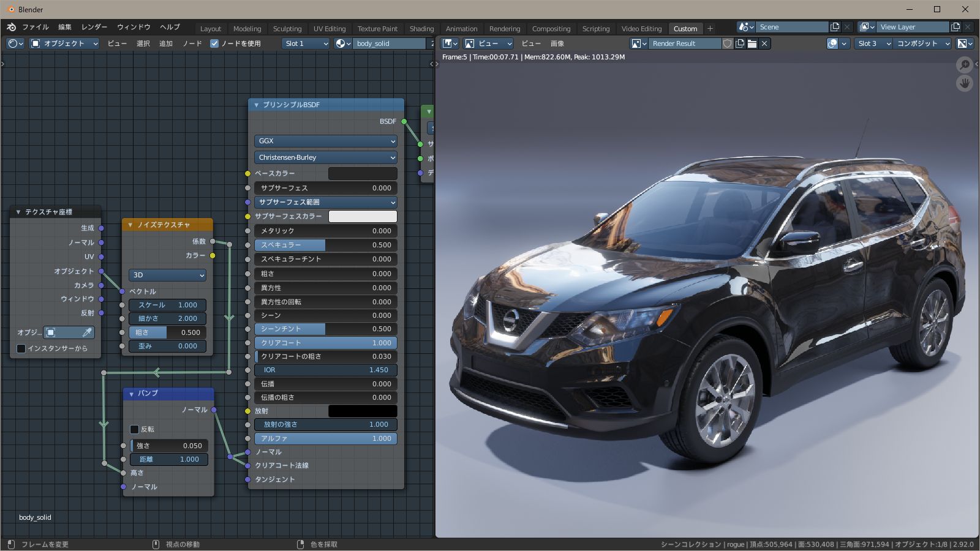Open the display channels selector icon
The image size is (980, 551).
[x=965, y=43]
